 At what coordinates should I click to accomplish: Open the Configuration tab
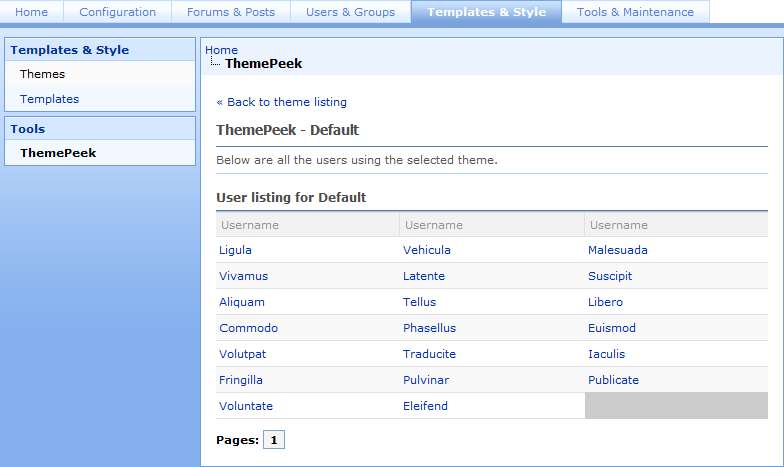click(x=117, y=12)
